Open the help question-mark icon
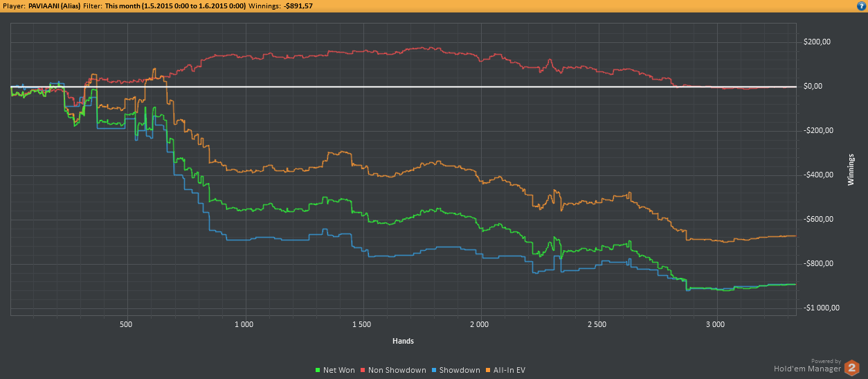The width and height of the screenshot is (868, 379). click(860, 5)
